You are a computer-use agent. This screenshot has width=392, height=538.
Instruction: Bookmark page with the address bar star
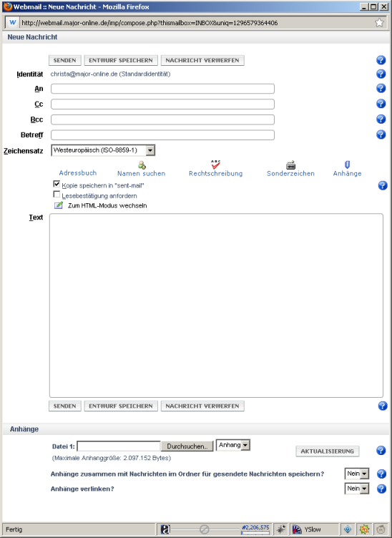(x=379, y=23)
